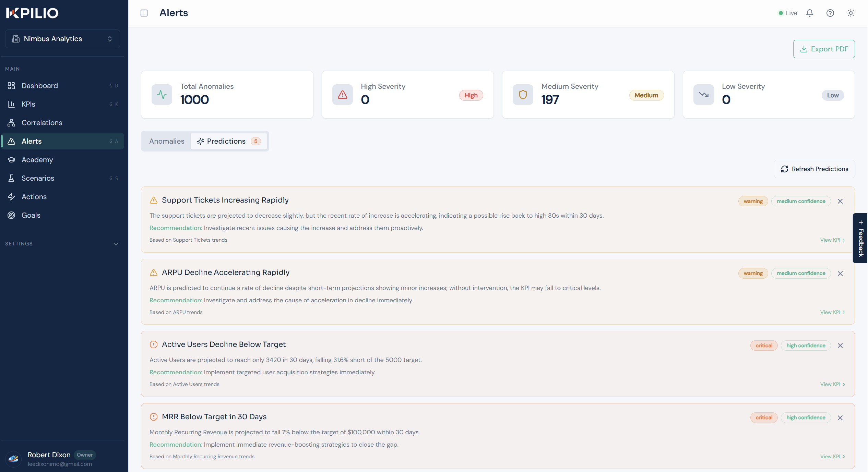The height and width of the screenshot is (472, 868).
Task: Click warning icon beside Support Tickets Increasing Rapidly
Action: click(154, 200)
